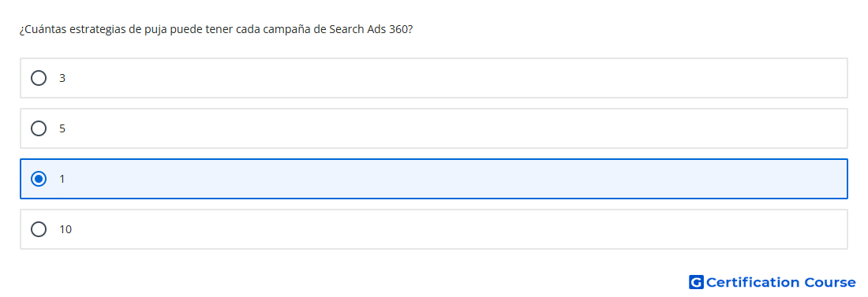This screenshot has height=297, width=868.
Task: Click the number label "1" in highlighted option
Action: (x=62, y=179)
